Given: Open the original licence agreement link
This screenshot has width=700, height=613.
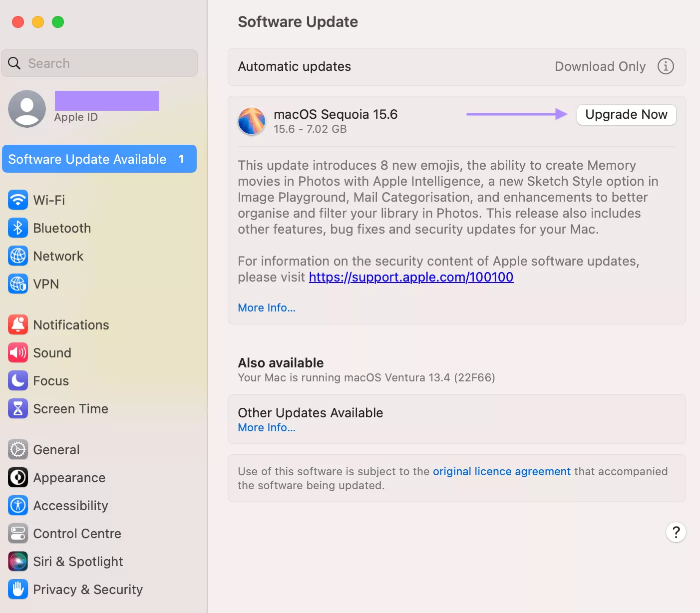Looking at the screenshot, I should tap(501, 472).
